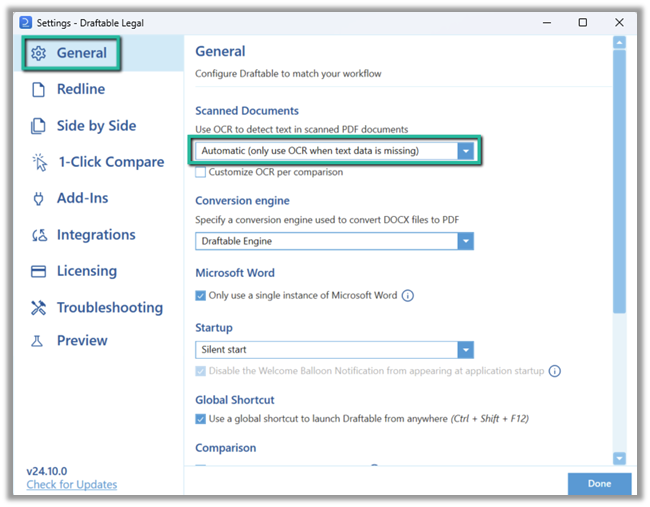View the Licensing section

pos(99,271)
